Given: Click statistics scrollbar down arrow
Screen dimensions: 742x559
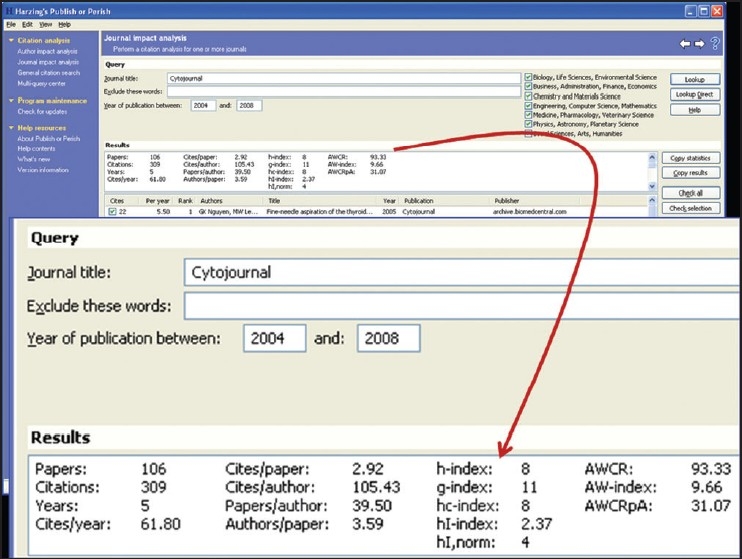Looking at the screenshot, I should click(x=652, y=186).
